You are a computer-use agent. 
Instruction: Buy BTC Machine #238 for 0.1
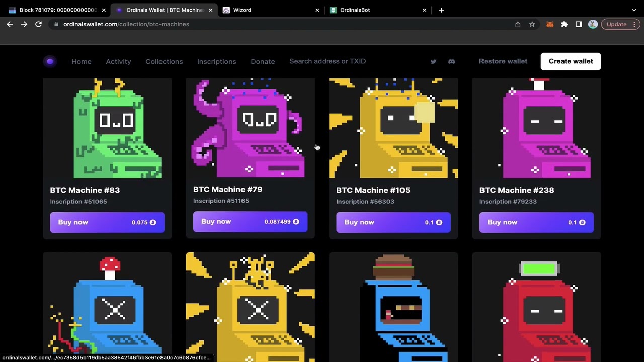point(536,222)
